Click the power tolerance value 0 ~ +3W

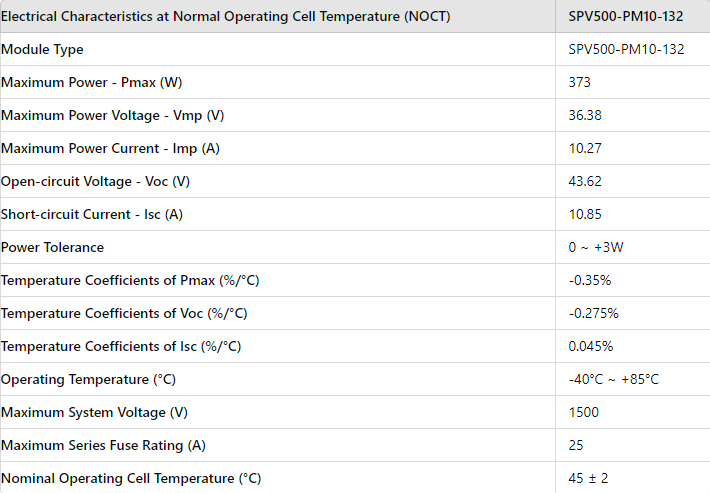click(596, 247)
